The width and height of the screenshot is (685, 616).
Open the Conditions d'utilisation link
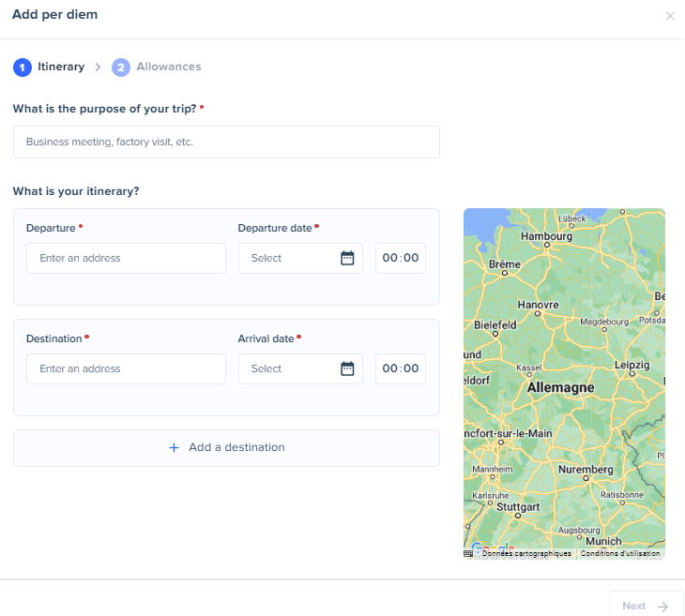620,554
